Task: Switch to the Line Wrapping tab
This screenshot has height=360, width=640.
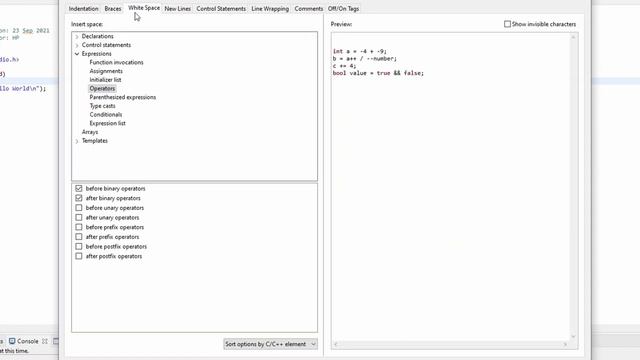Action: 270,9
